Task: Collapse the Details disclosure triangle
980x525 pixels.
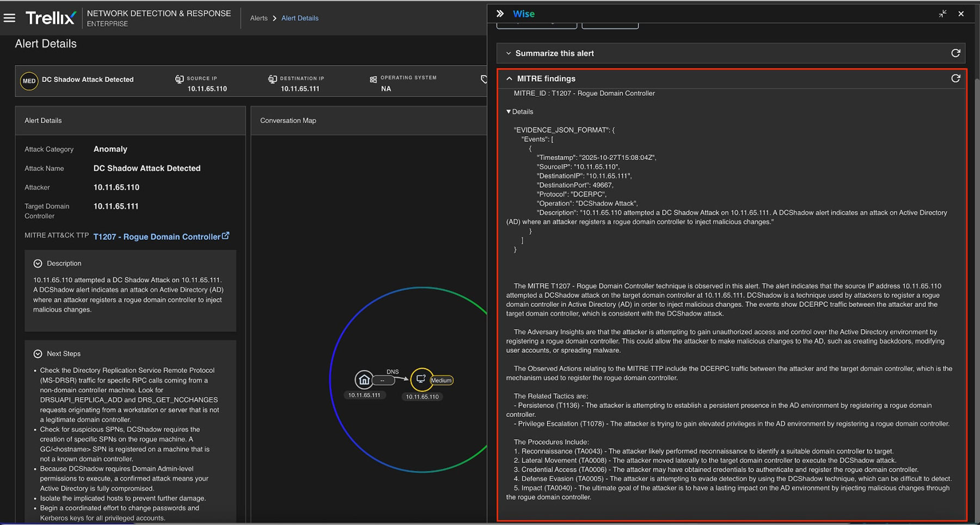Action: point(509,112)
